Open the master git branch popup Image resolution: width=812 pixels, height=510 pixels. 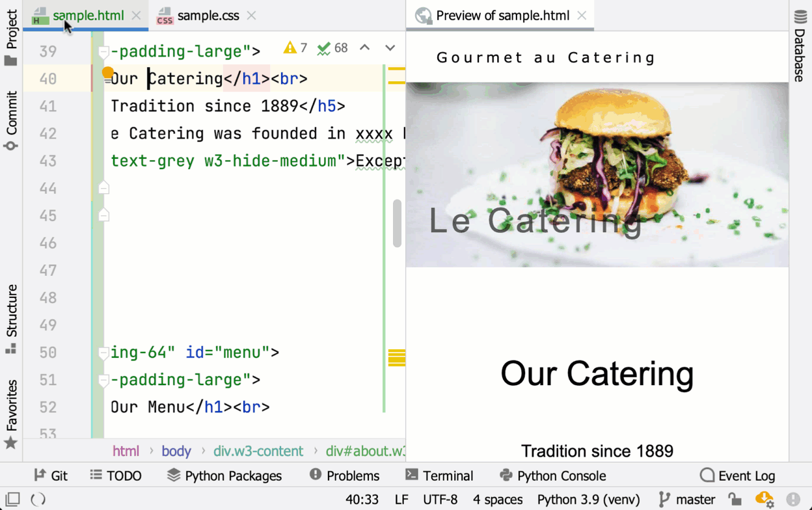pyautogui.click(x=686, y=500)
